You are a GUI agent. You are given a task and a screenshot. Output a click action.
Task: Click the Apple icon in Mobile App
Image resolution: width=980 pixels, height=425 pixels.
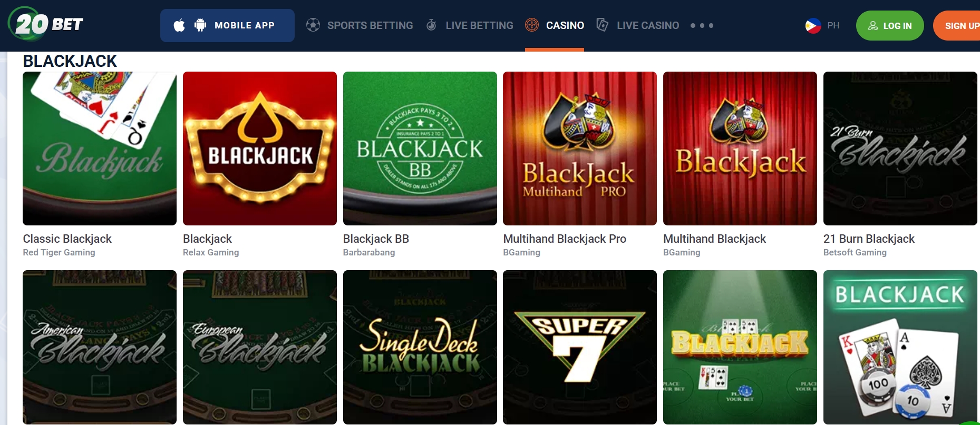click(x=179, y=25)
